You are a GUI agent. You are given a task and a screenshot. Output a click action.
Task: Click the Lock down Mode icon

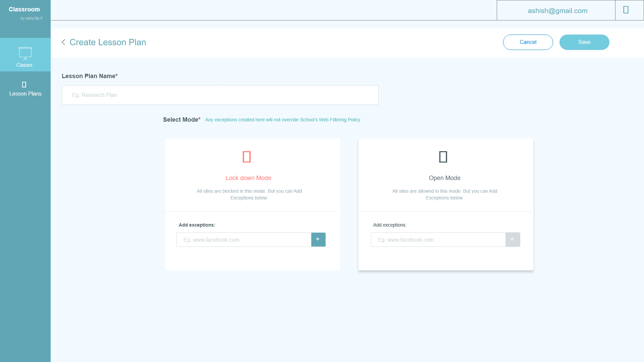coord(247,157)
